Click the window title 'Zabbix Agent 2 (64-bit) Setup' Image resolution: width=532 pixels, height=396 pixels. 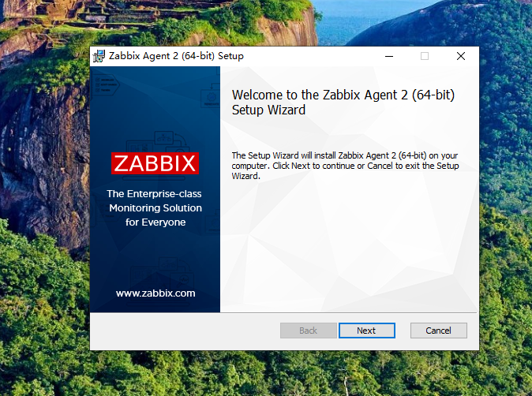pyautogui.click(x=176, y=56)
